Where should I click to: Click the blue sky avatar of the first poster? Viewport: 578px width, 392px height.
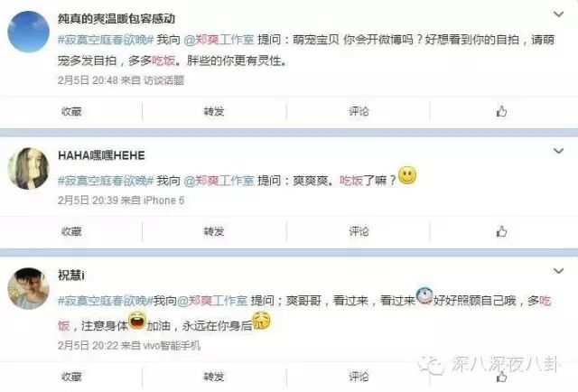click(x=28, y=32)
